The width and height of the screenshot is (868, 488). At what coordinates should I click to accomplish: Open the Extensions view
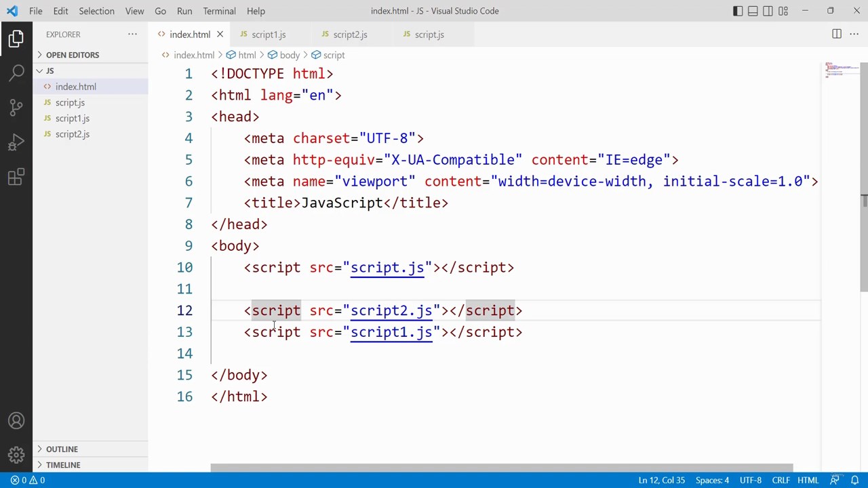16,178
